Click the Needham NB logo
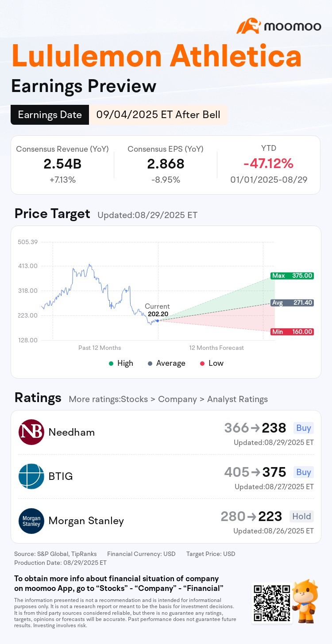 (31, 432)
